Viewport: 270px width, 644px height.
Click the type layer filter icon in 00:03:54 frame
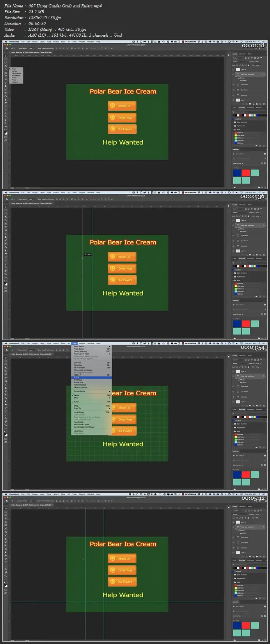pos(252,360)
